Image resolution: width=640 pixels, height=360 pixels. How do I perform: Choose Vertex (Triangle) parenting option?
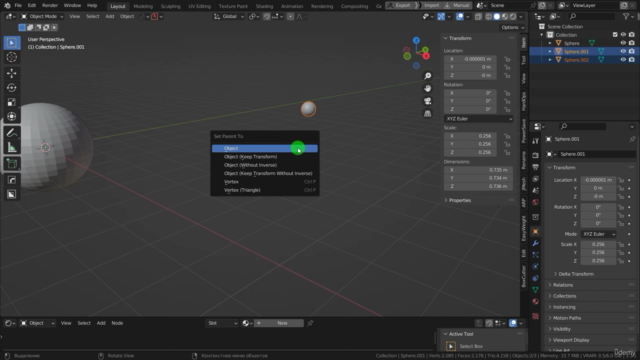(x=264, y=190)
